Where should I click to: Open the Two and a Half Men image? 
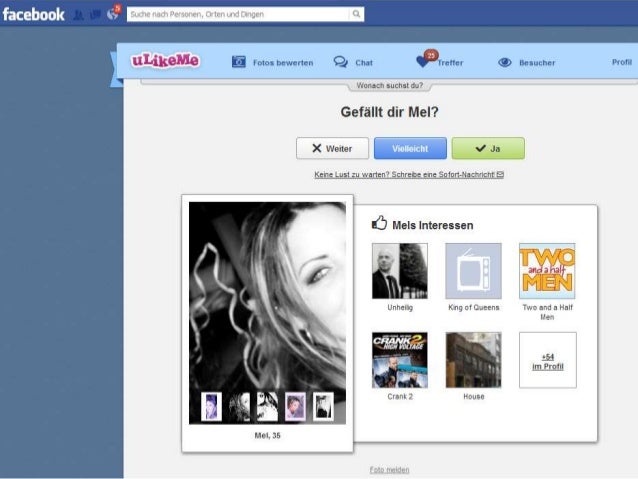tap(547, 271)
